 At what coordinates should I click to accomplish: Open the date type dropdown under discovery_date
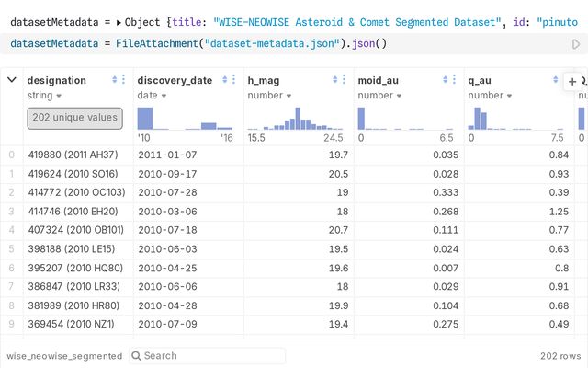pos(152,95)
